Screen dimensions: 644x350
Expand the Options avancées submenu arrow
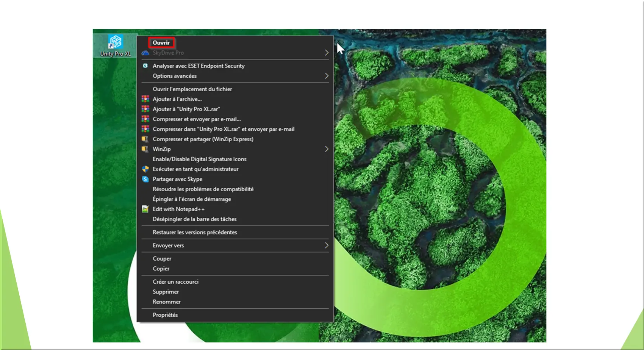[x=327, y=76]
